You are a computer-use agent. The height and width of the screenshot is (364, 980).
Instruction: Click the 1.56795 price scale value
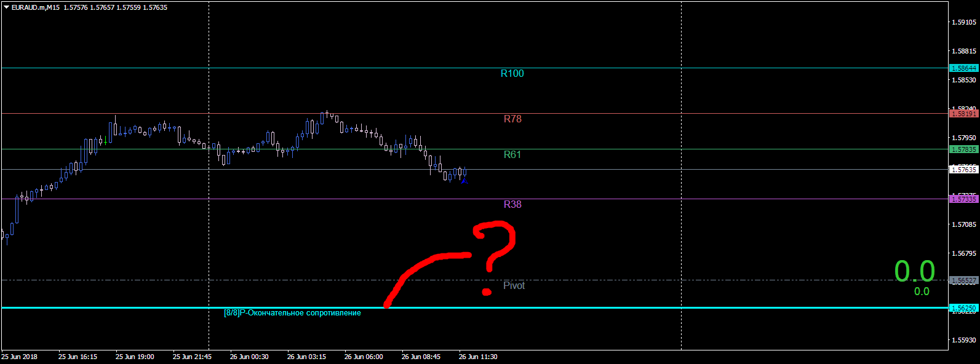coord(964,253)
